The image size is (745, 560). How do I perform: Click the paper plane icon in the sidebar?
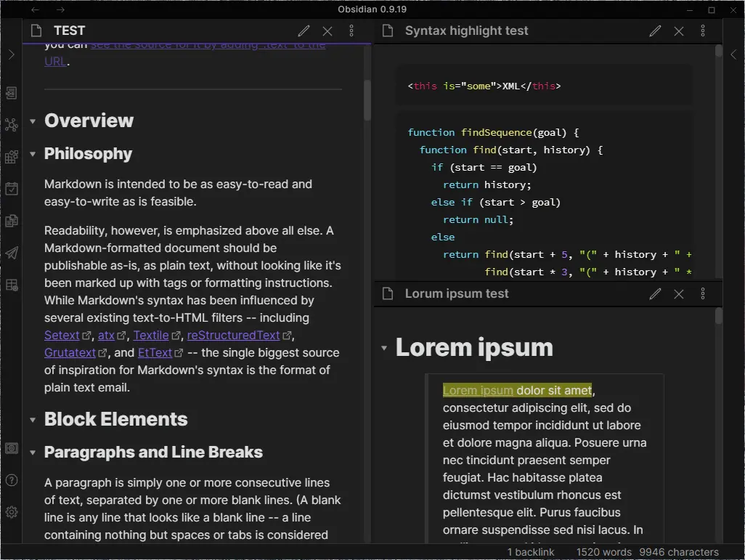(12, 253)
